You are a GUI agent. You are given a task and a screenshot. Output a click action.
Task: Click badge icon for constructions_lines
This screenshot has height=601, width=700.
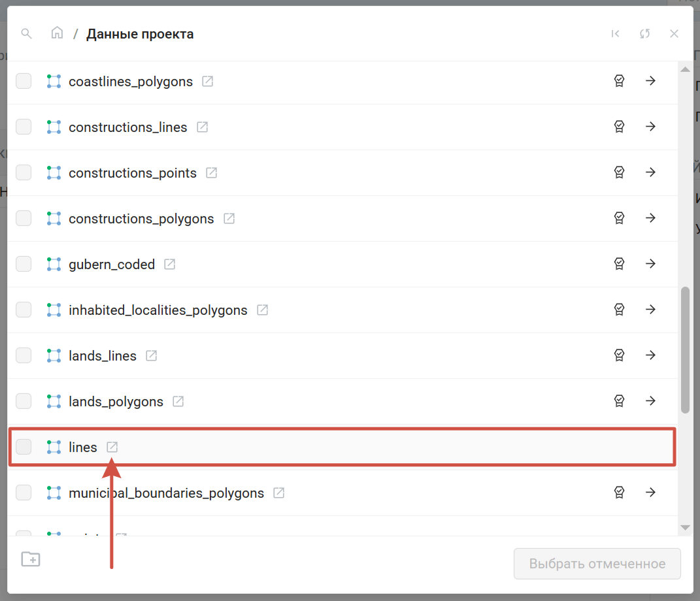(619, 127)
